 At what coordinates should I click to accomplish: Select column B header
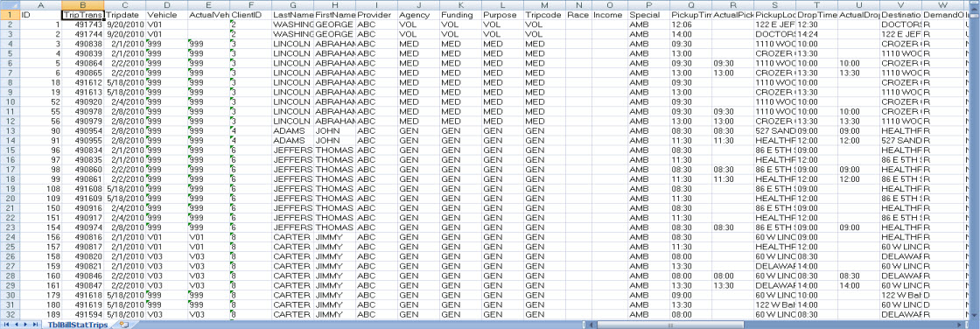point(82,5)
